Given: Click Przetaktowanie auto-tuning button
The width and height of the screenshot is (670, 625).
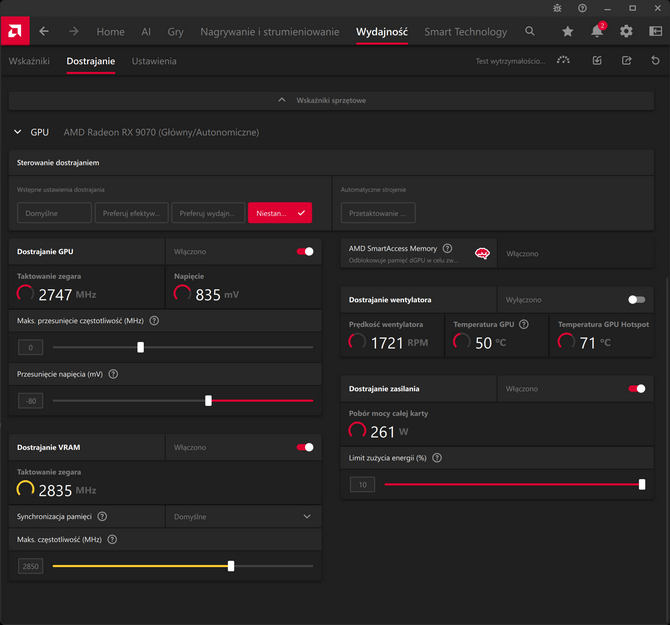Looking at the screenshot, I should (378, 213).
